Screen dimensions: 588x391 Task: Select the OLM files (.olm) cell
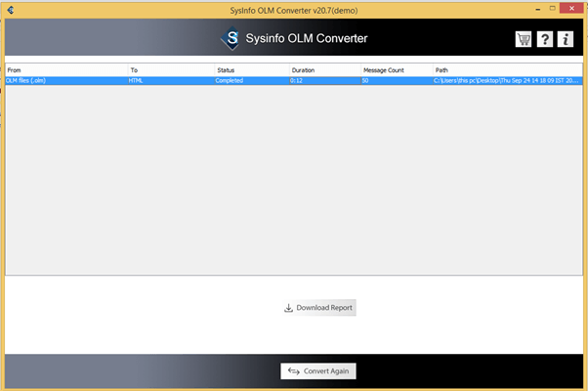[x=27, y=80]
